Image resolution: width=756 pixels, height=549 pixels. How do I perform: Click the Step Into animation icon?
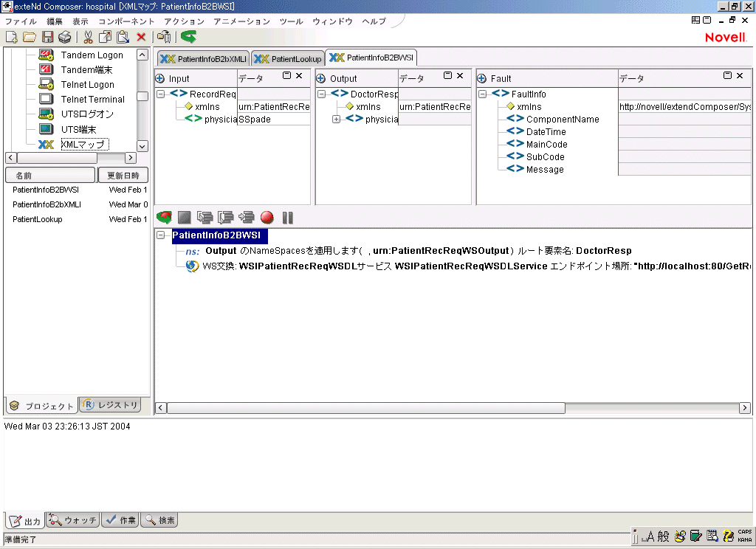coord(205,218)
